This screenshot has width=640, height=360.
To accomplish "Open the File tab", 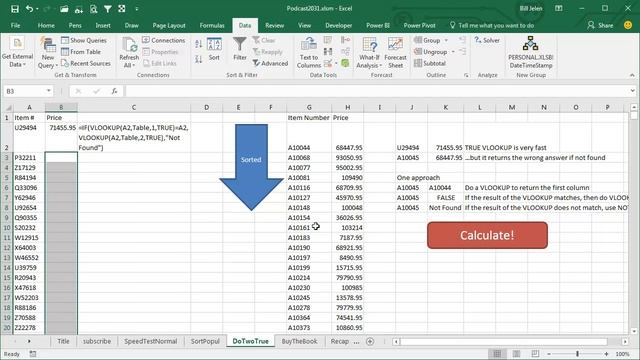I will coord(16,25).
